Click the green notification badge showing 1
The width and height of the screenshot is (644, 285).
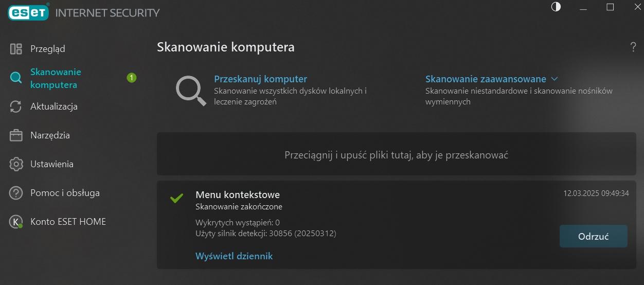coord(131,78)
